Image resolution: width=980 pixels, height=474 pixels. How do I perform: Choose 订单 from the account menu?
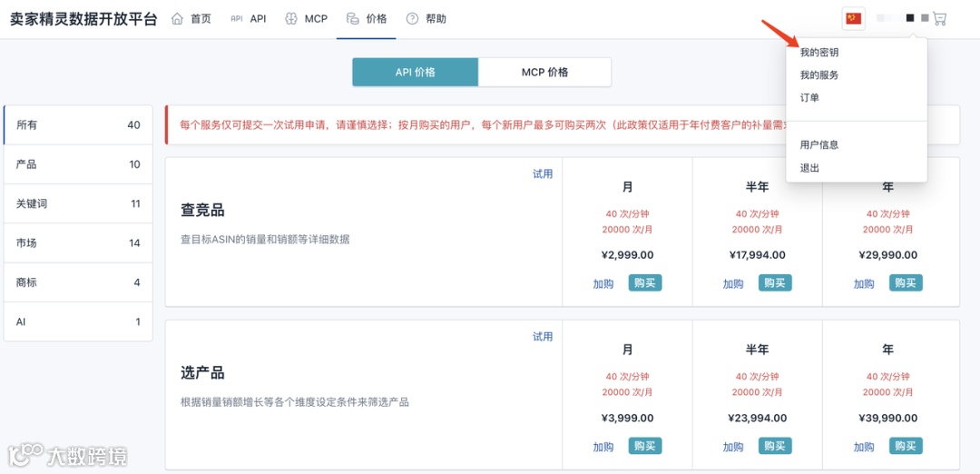pyautogui.click(x=809, y=97)
